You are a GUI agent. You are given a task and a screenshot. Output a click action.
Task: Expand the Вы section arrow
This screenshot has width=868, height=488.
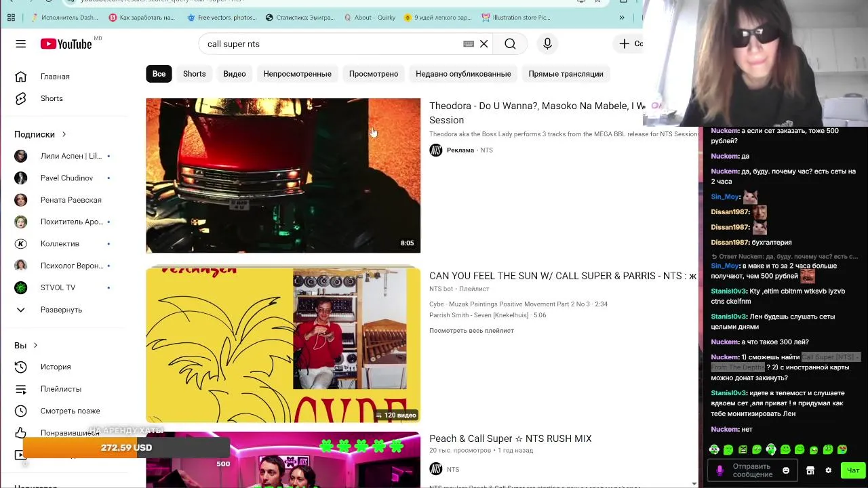(x=35, y=346)
